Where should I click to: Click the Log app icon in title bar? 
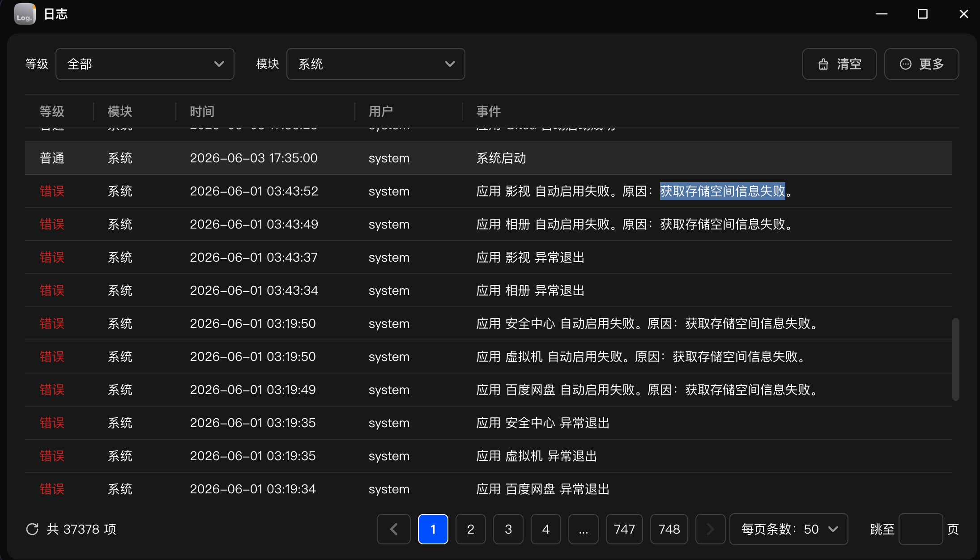[x=25, y=14]
